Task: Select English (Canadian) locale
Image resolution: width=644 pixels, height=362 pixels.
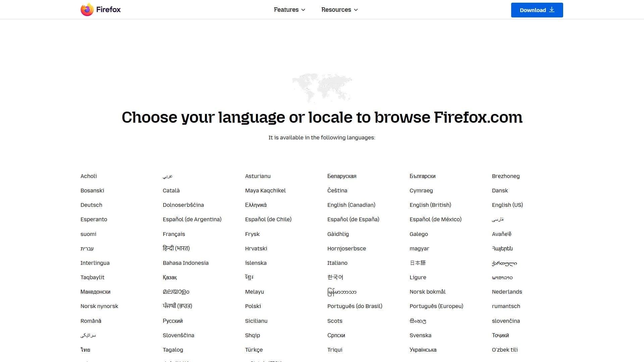Action: coord(351,205)
